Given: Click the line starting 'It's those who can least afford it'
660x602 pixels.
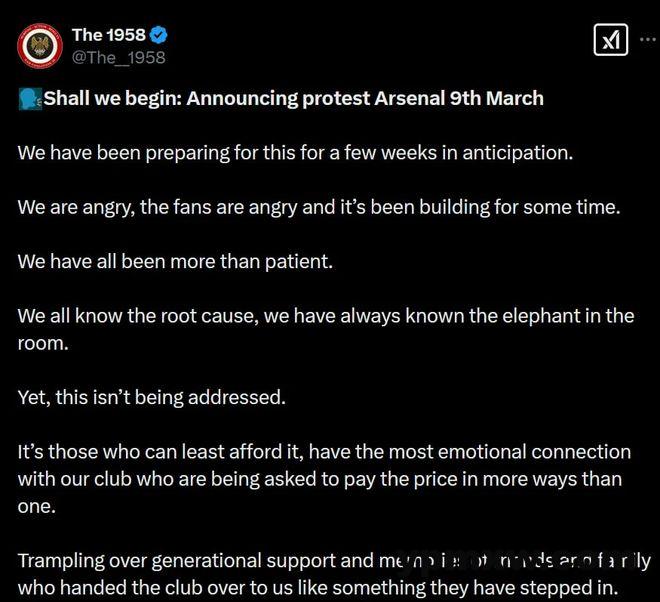Looking at the screenshot, I should pyautogui.click(x=324, y=452).
